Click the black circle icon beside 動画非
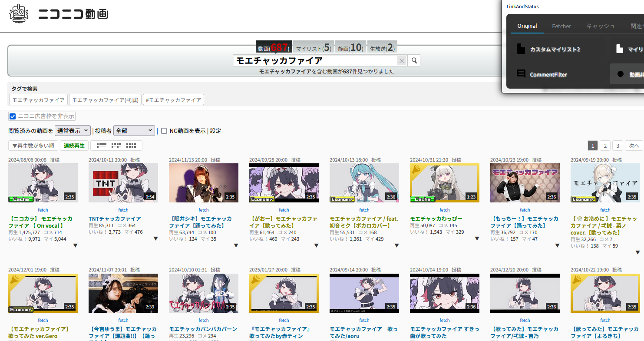This screenshot has width=644, height=341. (621, 74)
